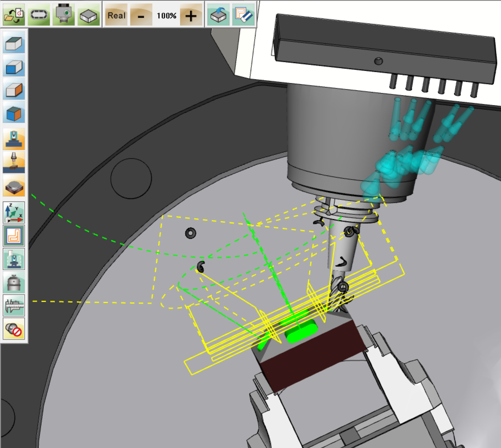
Task: Switch to tool and workpiece view icon
Action: point(14,162)
